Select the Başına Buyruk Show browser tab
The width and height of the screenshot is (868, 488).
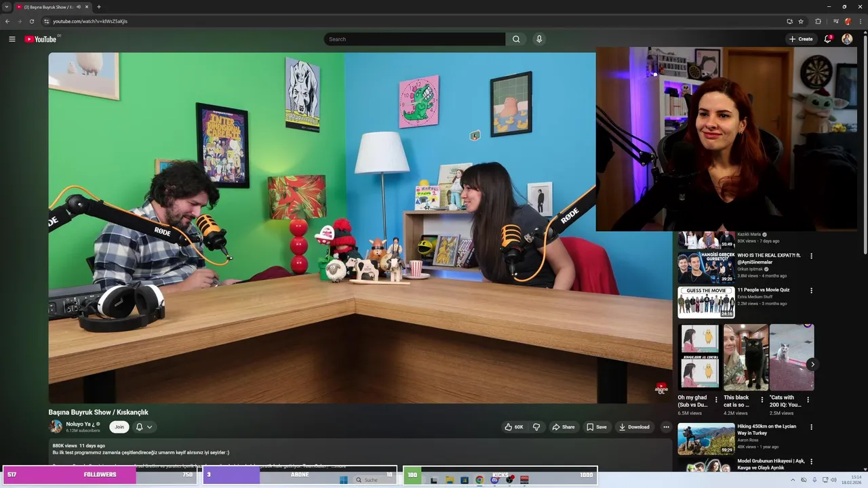coord(52,7)
